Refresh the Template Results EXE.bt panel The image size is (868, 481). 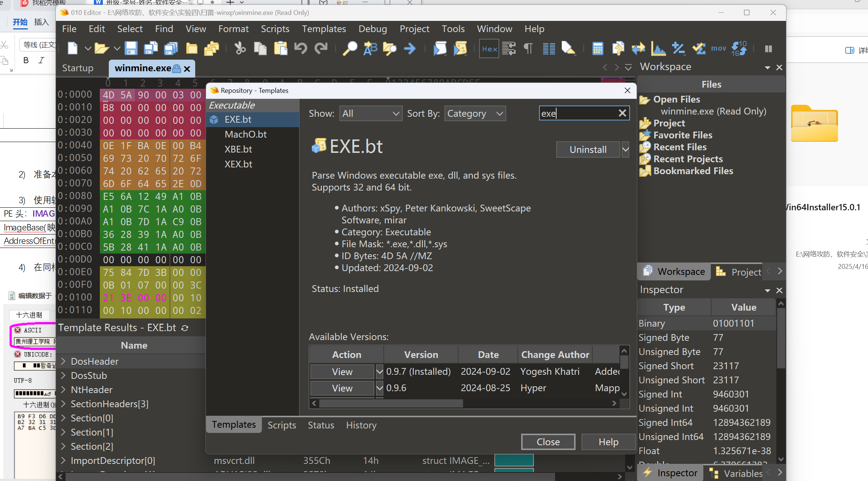185,328
